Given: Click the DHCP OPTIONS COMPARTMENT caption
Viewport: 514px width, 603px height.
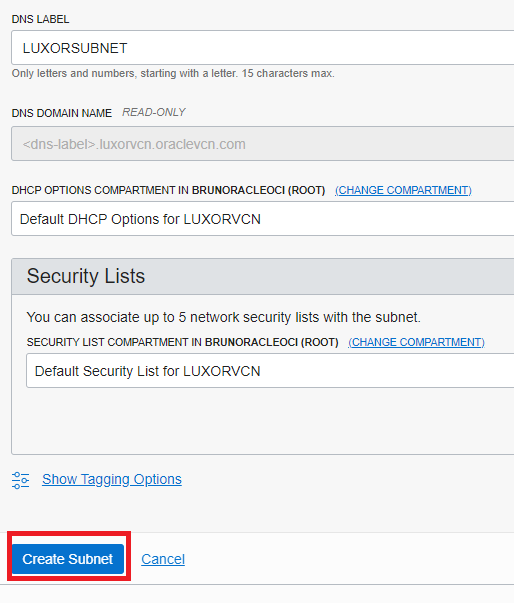Looking at the screenshot, I should tap(168, 190).
